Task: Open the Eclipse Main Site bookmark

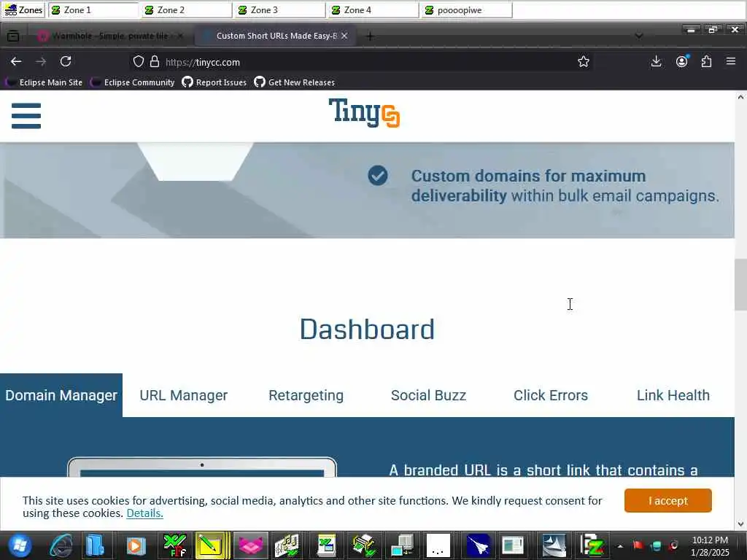Action: coord(44,82)
